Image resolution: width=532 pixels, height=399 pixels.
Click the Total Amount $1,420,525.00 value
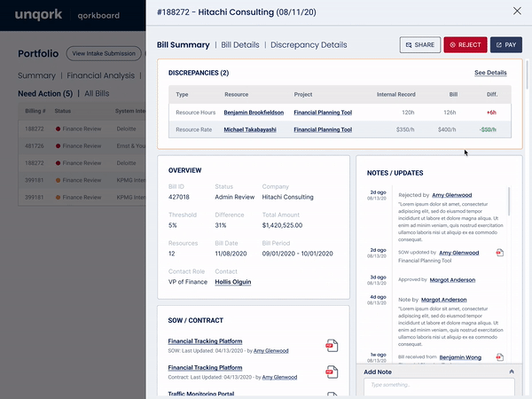pos(282,225)
